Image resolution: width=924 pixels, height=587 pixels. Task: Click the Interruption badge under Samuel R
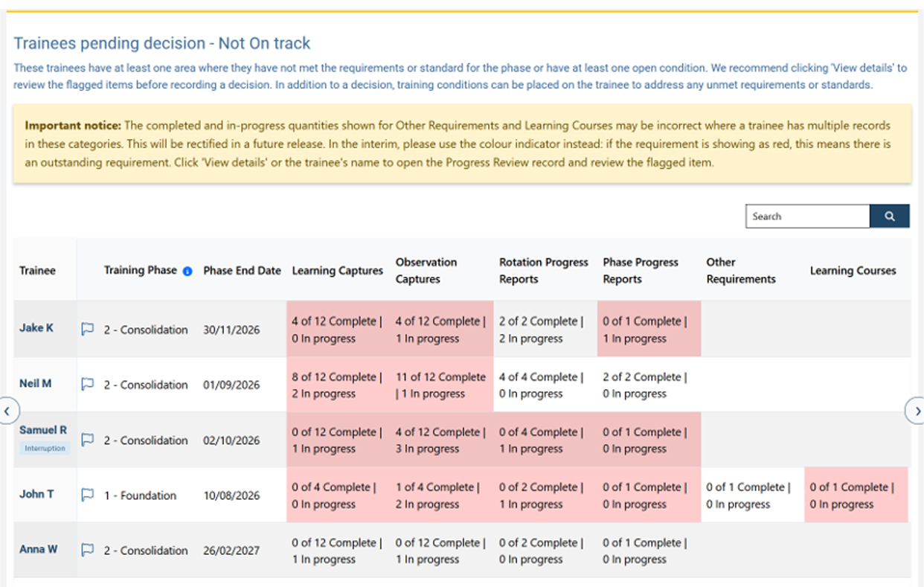[45, 449]
